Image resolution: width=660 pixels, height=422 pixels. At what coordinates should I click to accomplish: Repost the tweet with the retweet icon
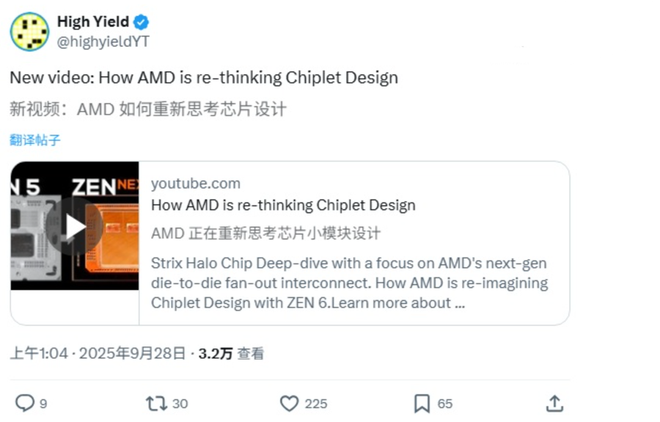click(156, 403)
